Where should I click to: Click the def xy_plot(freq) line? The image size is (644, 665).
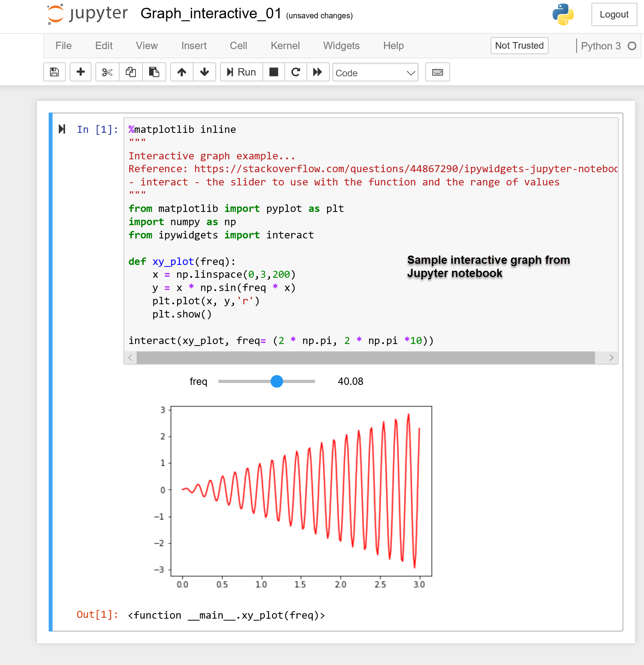[x=182, y=261]
